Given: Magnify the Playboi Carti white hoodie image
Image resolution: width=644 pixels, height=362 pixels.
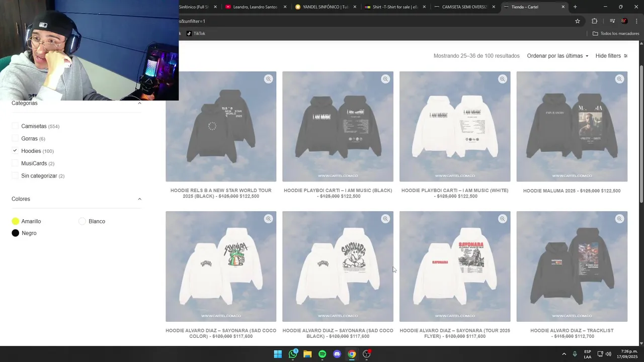Looking at the screenshot, I should coord(503,79).
